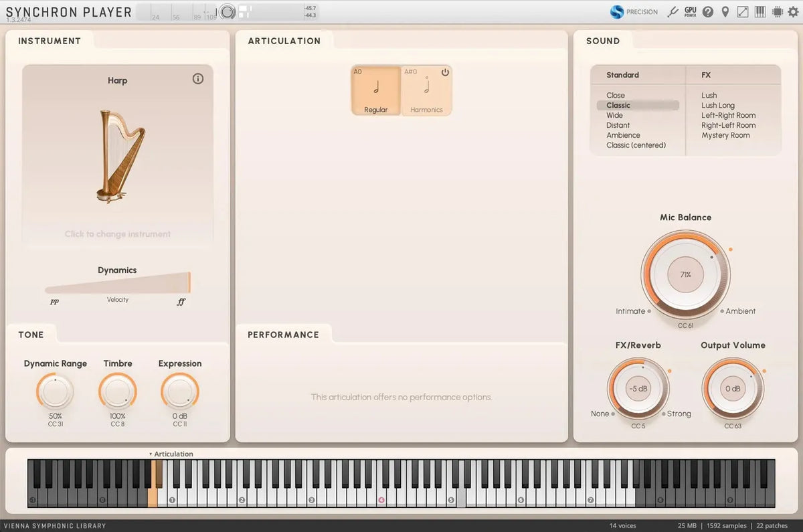Open help using the question mark icon
The height and width of the screenshot is (532, 803).
click(x=707, y=11)
